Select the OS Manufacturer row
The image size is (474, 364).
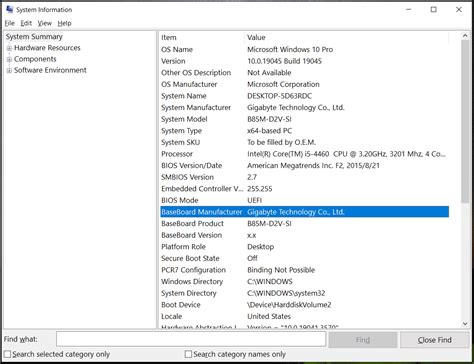pyautogui.click(x=304, y=84)
